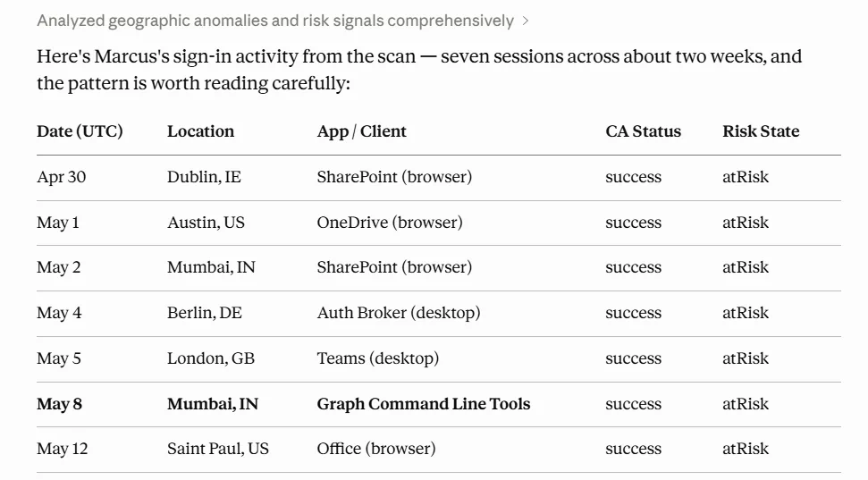
Task: Click the Office (browser) entry
Action: [376, 449]
